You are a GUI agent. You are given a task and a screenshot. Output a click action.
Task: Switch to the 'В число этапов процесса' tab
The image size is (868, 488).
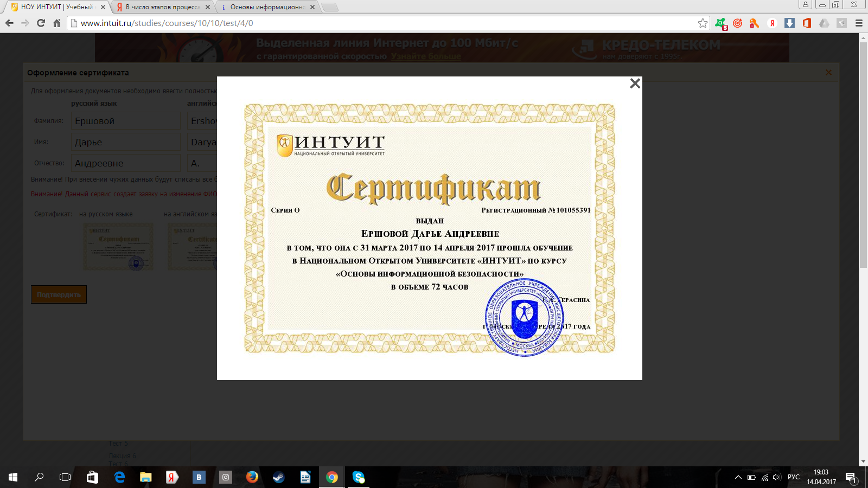click(162, 7)
